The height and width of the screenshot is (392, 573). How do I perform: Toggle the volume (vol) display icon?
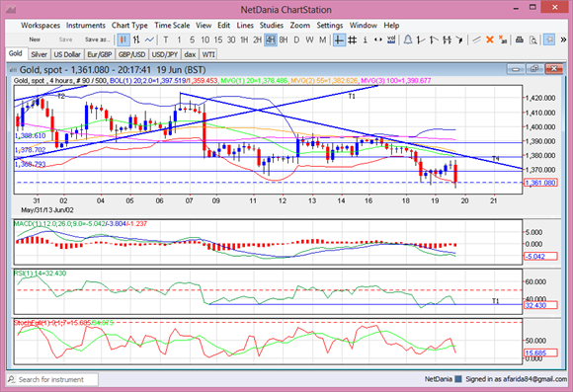pos(391,39)
